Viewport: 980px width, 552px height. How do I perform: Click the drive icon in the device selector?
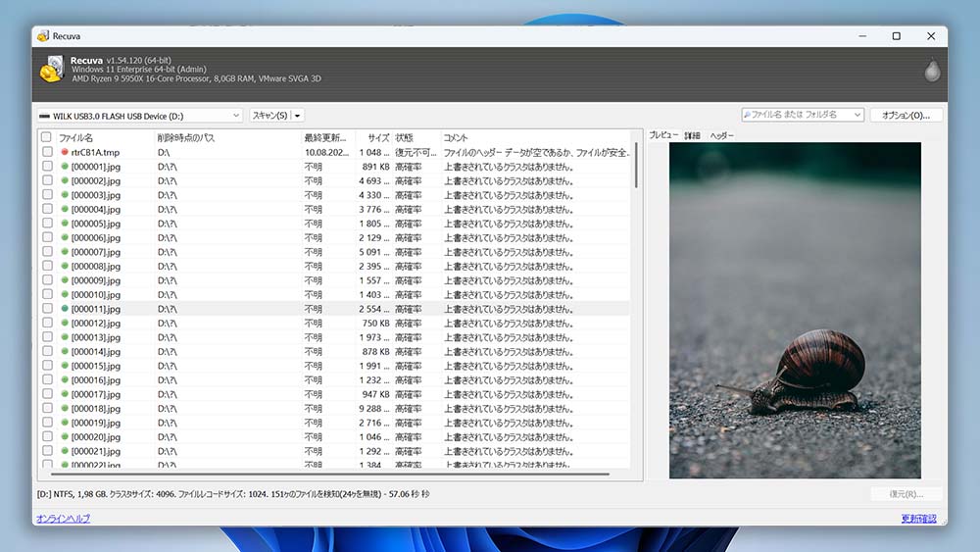coord(44,116)
